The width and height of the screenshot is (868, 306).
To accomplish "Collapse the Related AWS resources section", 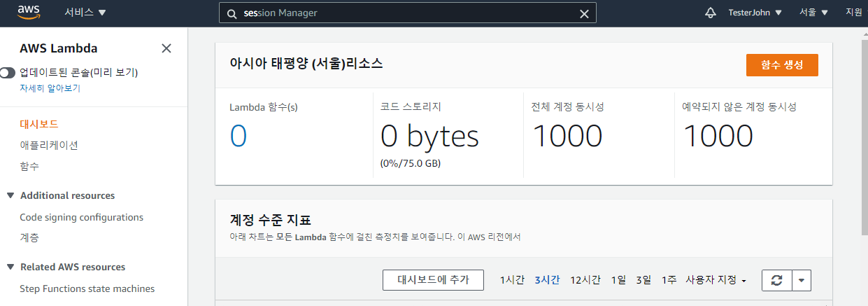I will click(x=10, y=267).
